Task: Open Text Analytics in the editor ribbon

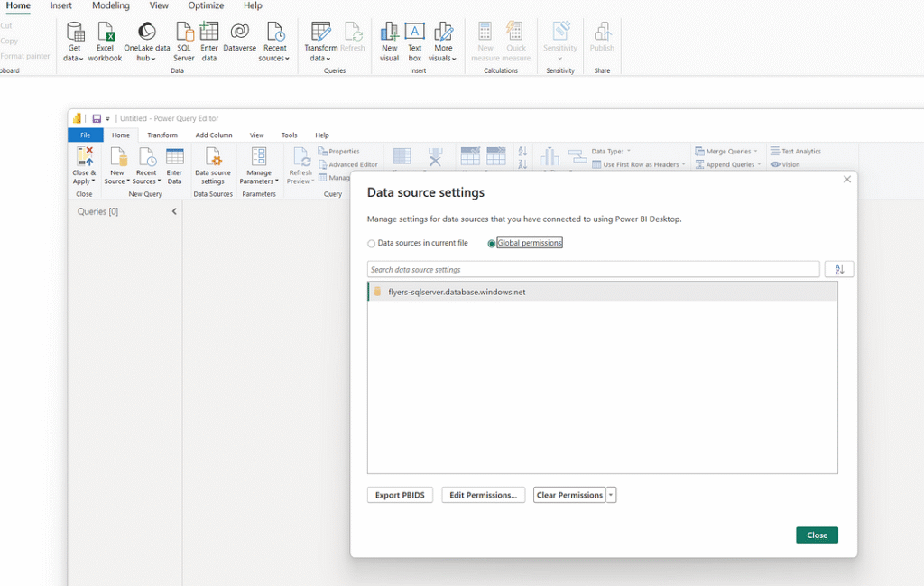Action: (796, 152)
